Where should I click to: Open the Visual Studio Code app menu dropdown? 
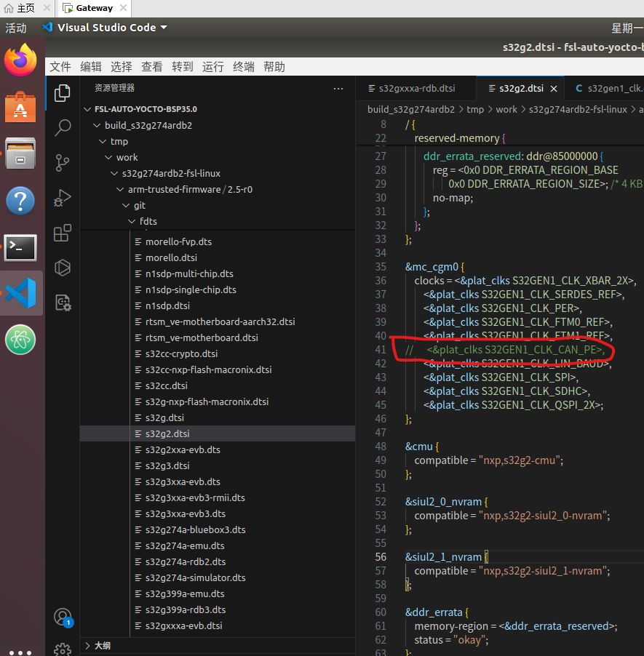[106, 28]
